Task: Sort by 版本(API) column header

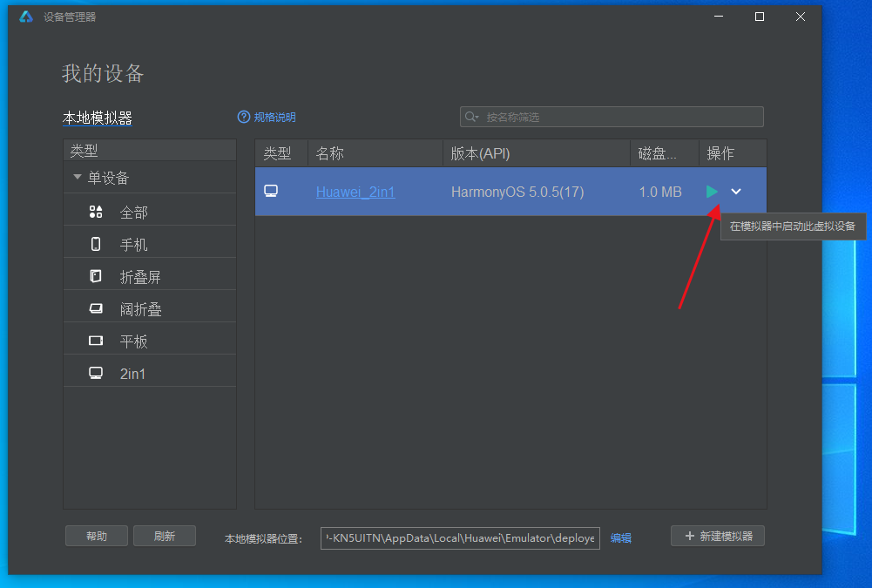Action: pyautogui.click(x=480, y=153)
